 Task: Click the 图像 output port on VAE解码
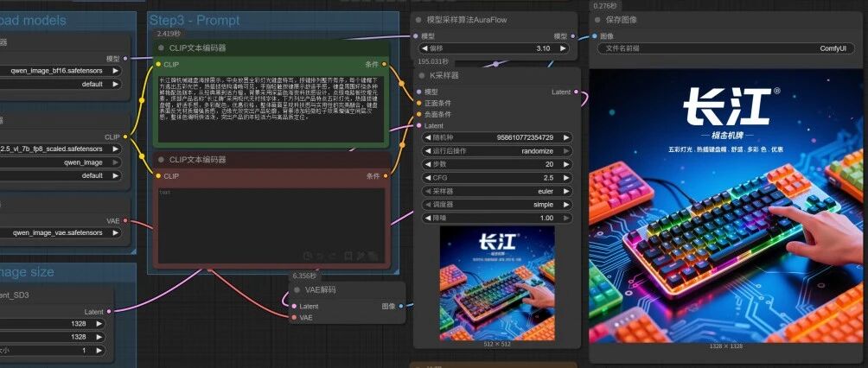[401, 306]
